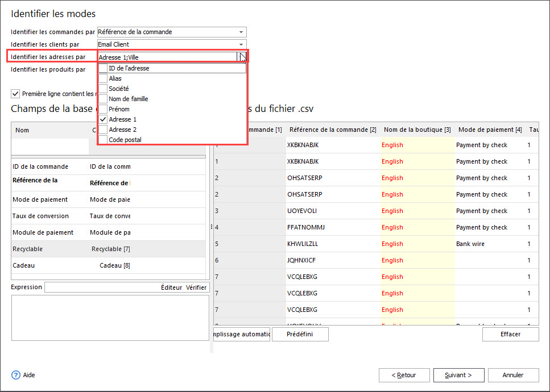Select 'ID de la commande' field row
Viewport: 550px width, 392px height.
coord(109,166)
